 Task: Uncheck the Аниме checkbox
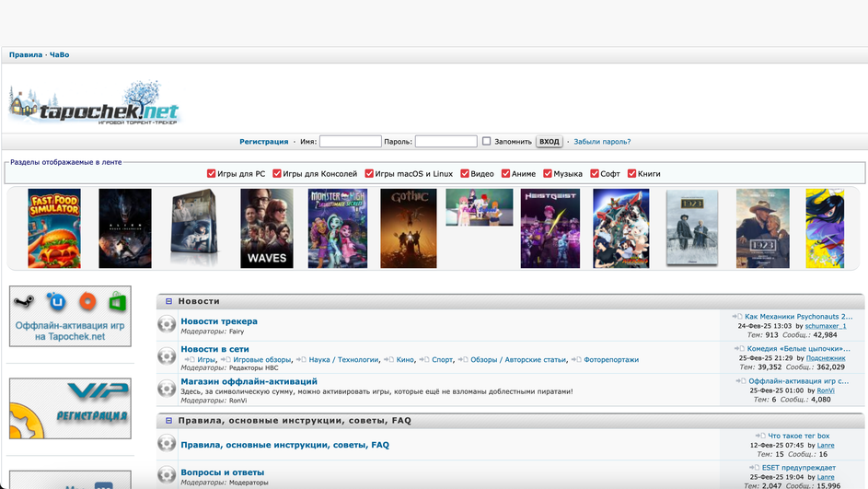click(505, 173)
